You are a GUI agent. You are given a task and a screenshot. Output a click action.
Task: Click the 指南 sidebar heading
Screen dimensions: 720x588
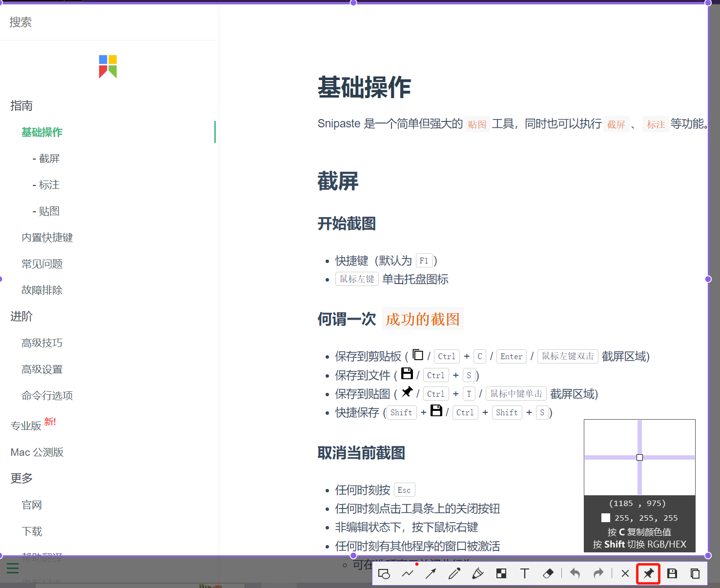point(21,105)
